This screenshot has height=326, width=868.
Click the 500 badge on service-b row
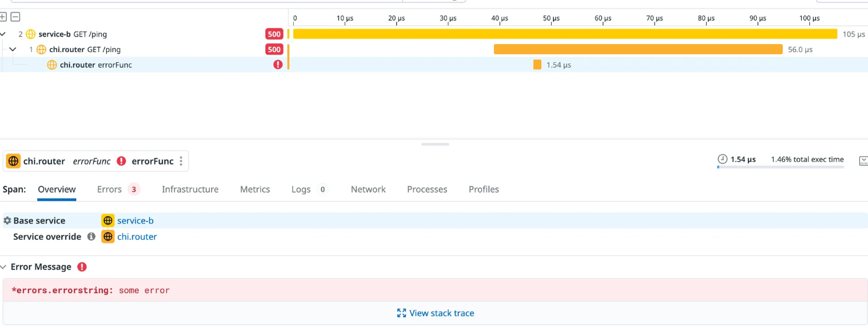coord(274,34)
